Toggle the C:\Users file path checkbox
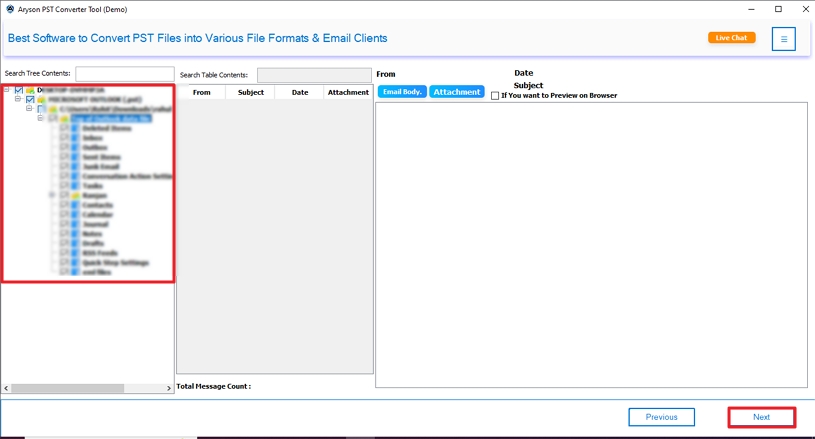815x439 pixels. click(x=42, y=109)
